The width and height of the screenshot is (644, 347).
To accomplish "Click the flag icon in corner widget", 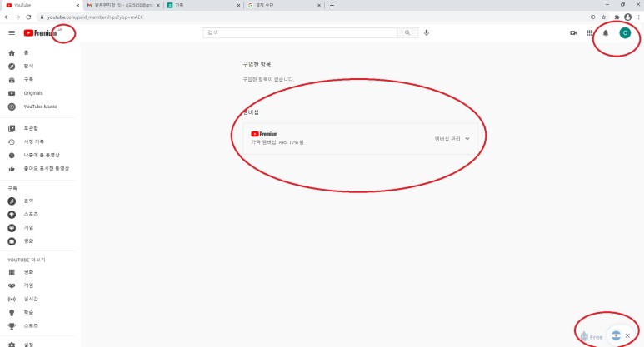I will pos(616,335).
